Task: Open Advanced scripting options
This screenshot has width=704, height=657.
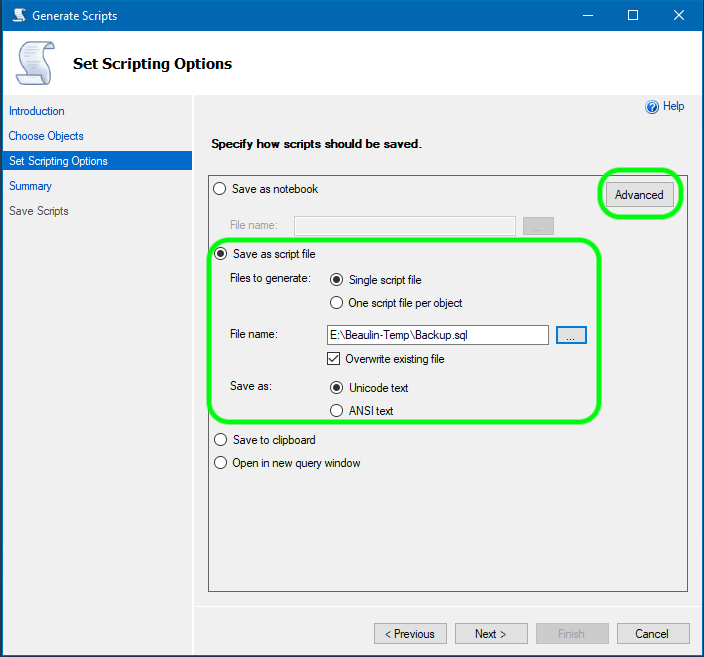Action: 639,194
